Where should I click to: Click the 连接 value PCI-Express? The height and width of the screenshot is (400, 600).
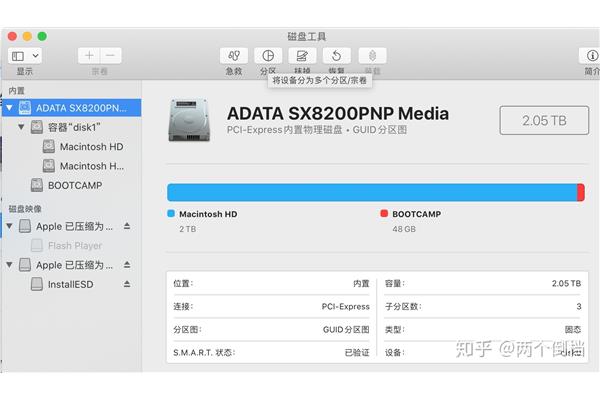click(346, 307)
